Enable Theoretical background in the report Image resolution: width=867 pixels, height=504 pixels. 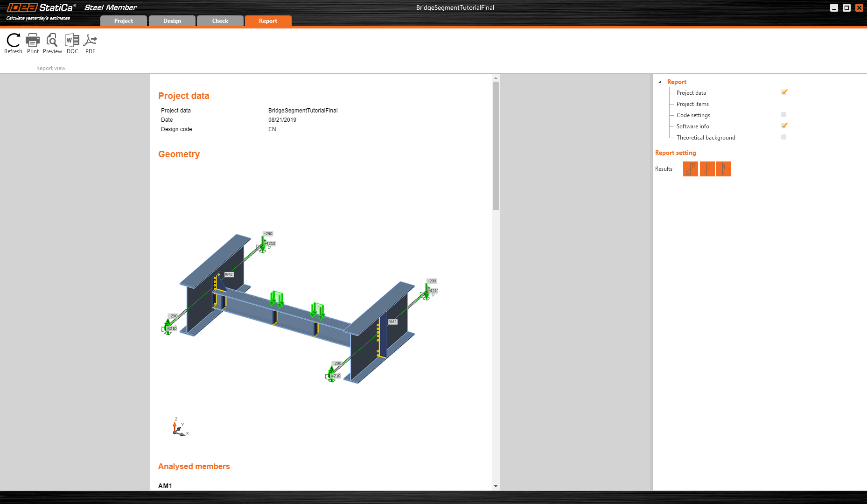click(783, 137)
